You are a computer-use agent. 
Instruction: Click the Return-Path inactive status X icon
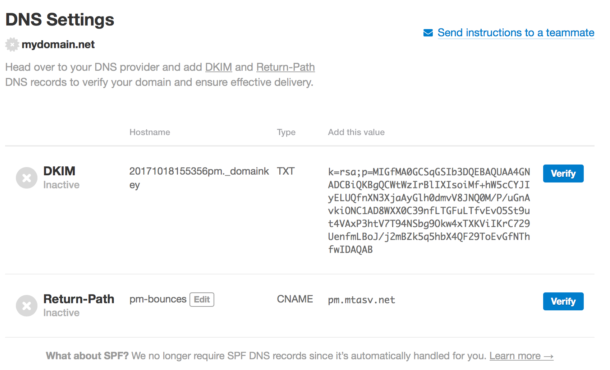tap(26, 306)
